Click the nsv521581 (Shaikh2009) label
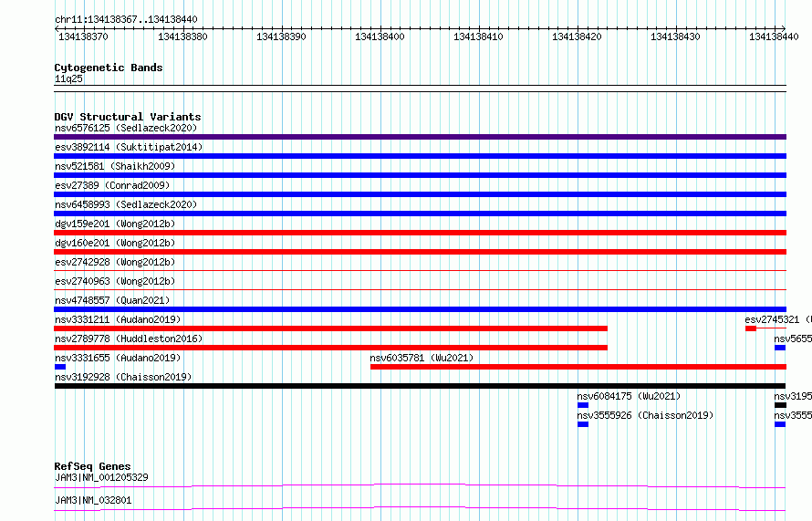Screen dimensions: 812x521 pos(115,166)
